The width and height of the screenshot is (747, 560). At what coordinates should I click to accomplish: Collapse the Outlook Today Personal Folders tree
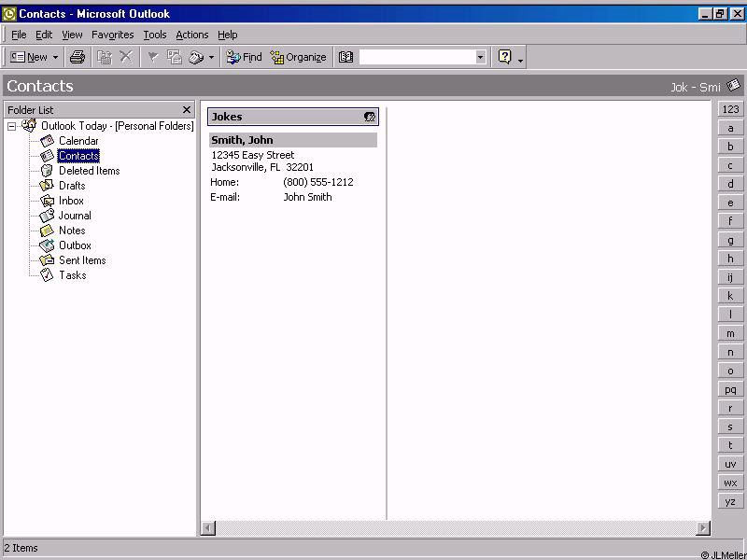tap(11, 126)
